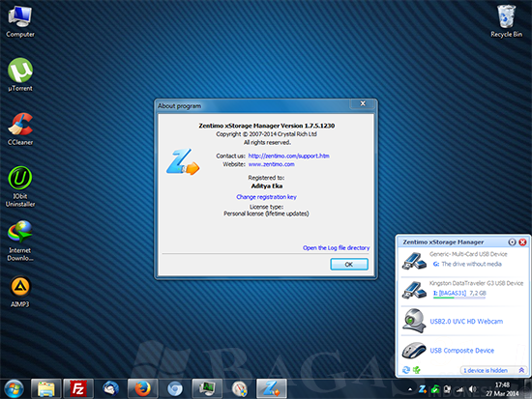Viewport: 532px width, 399px height.
Task: Open Firefox from the taskbar
Action: pos(142,388)
